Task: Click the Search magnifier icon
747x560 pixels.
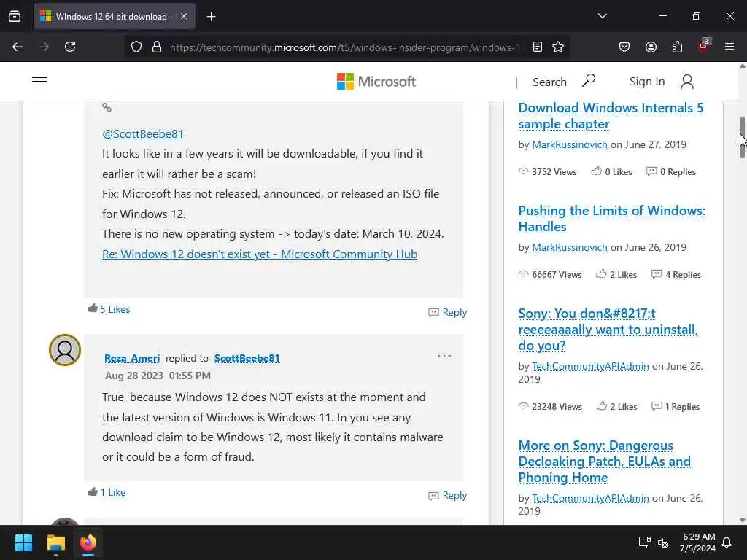Action: 589,80
